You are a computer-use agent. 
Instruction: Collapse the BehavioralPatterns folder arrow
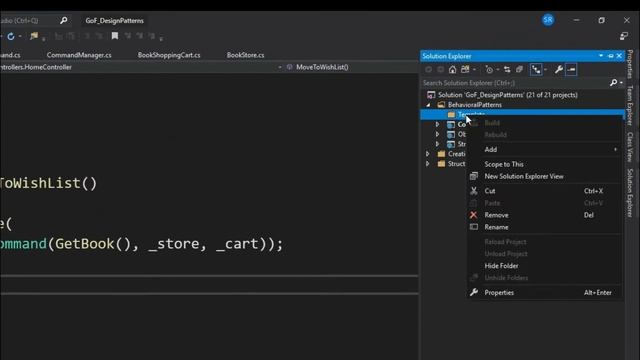[428, 105]
